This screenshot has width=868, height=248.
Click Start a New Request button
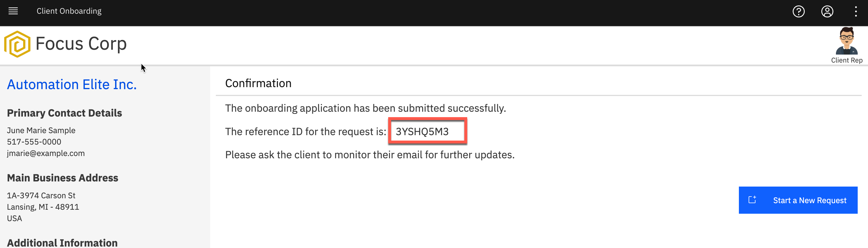pyautogui.click(x=798, y=200)
